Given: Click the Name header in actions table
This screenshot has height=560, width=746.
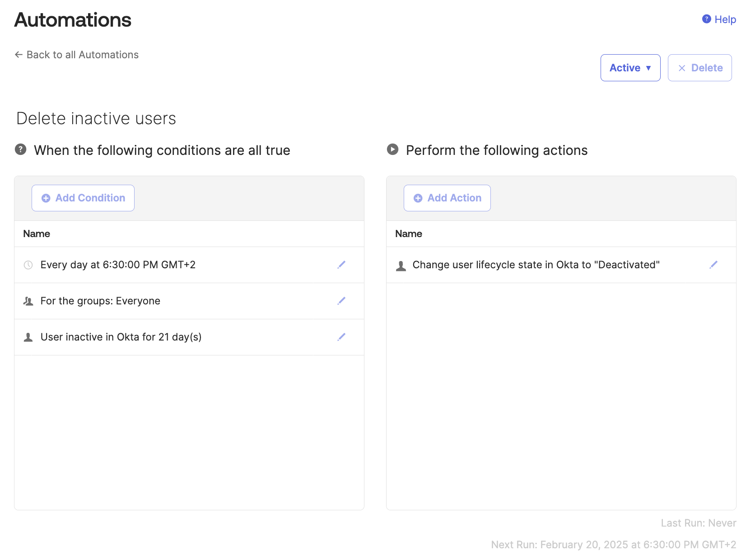Looking at the screenshot, I should click(409, 233).
